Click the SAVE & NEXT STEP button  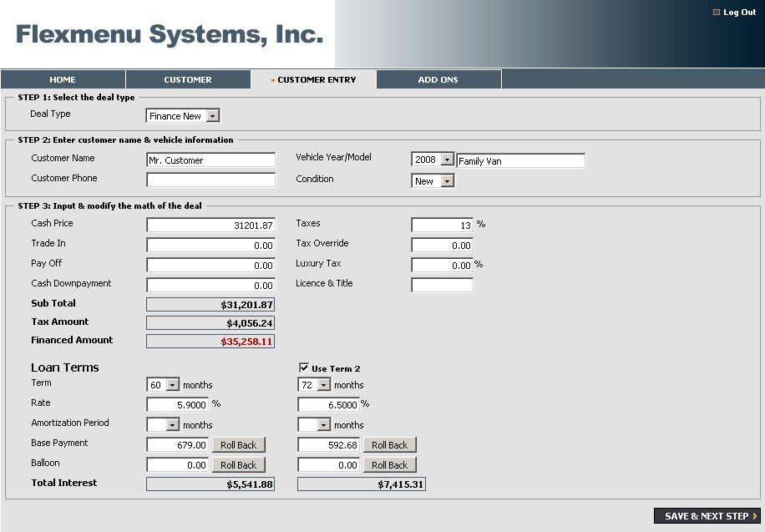[707, 516]
